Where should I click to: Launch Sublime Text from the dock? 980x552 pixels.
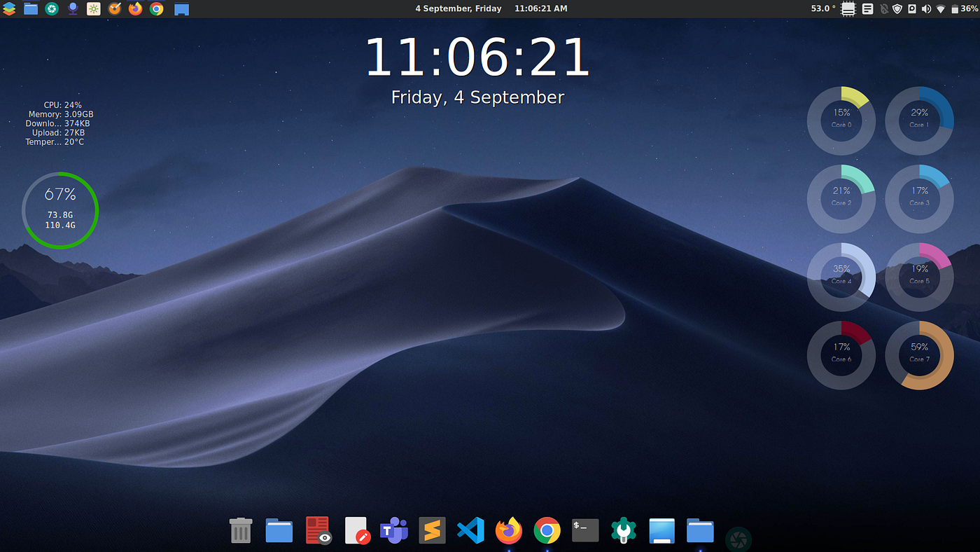(x=432, y=530)
